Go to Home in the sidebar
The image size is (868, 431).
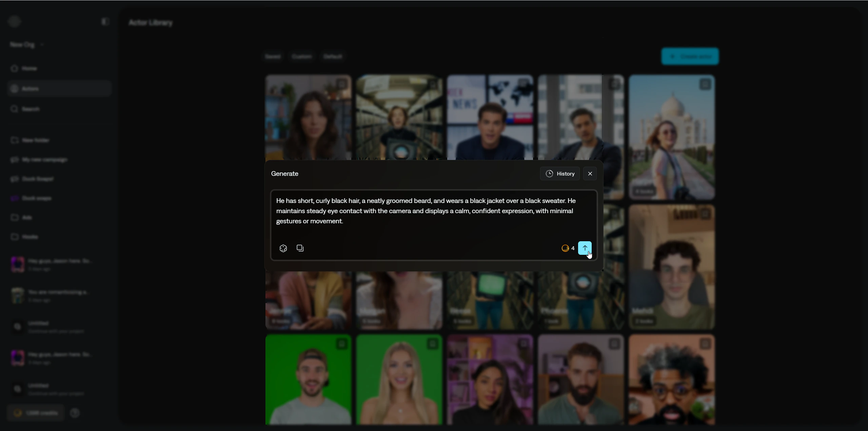click(59, 68)
